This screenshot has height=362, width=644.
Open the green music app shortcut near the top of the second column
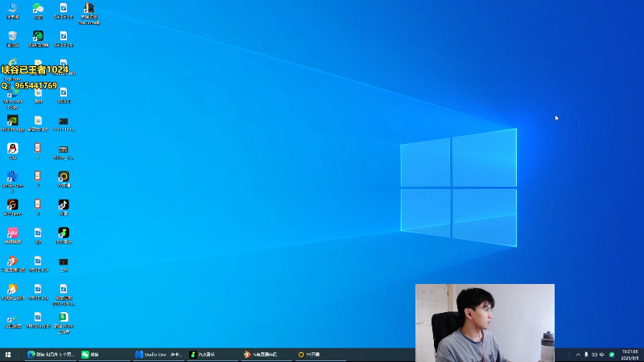(x=38, y=39)
